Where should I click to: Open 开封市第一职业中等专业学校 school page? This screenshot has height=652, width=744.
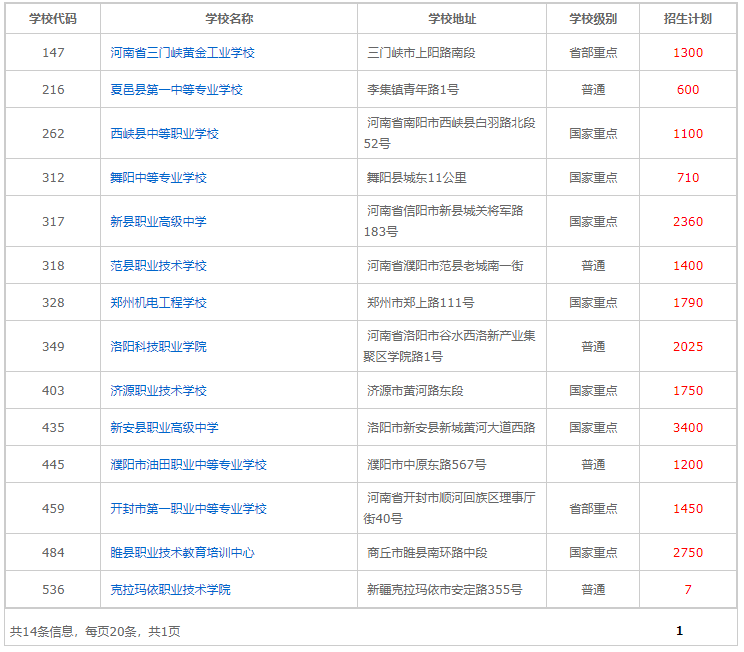tap(188, 509)
